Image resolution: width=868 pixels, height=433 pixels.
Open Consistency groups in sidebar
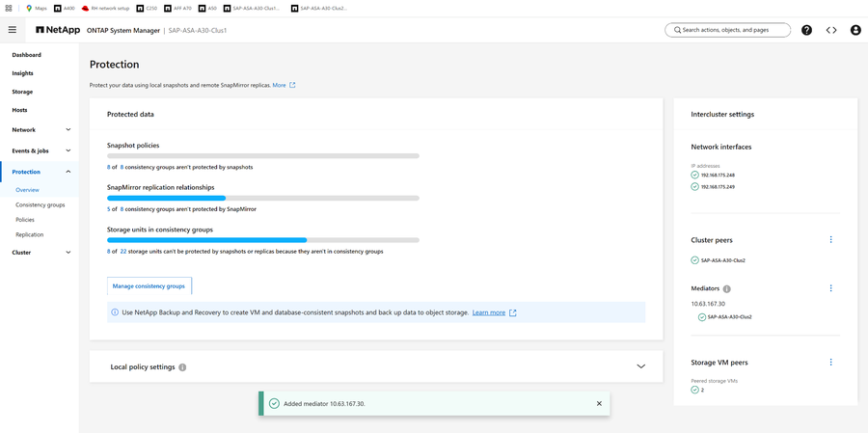coord(41,204)
